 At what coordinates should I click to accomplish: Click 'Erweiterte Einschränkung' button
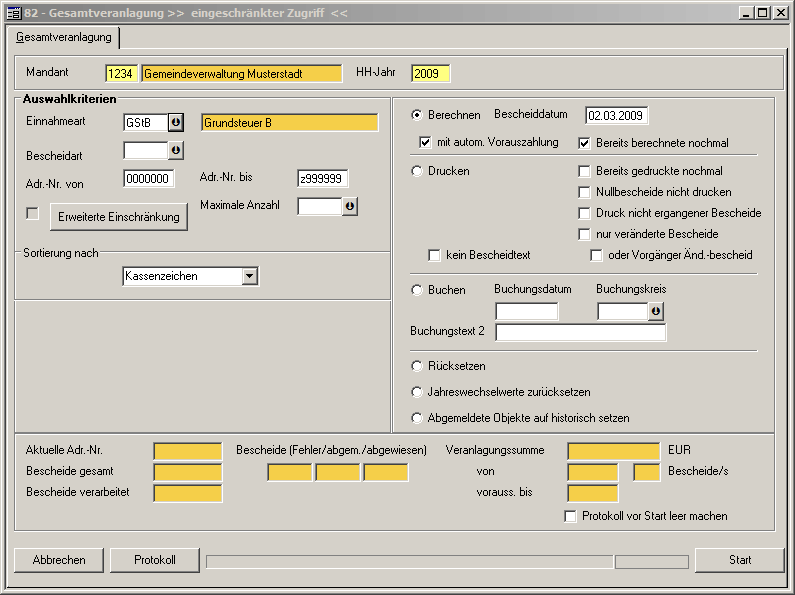pos(119,217)
